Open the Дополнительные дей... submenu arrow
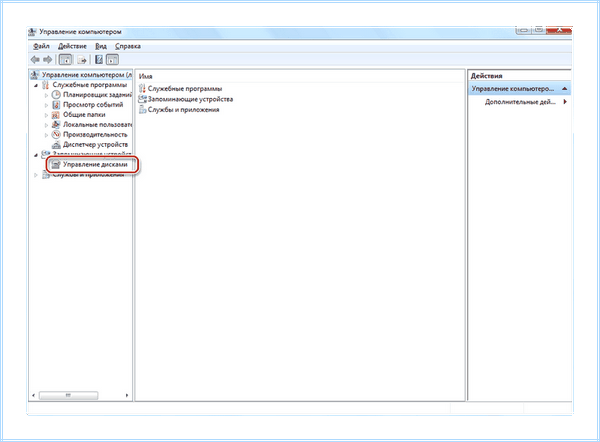 [565, 102]
